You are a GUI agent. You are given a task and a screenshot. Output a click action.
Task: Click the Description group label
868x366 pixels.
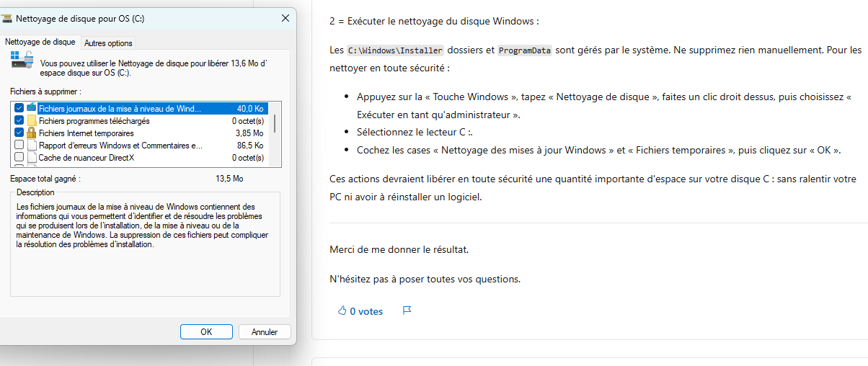(35, 192)
